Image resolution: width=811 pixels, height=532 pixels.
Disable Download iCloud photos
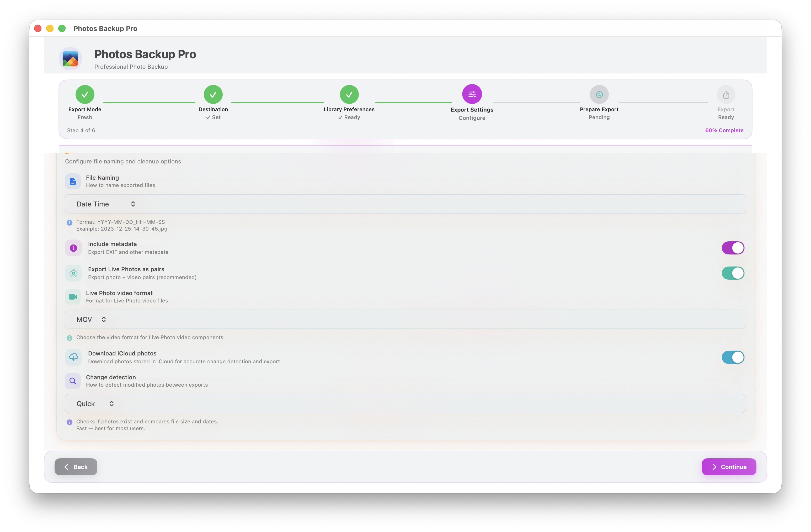point(733,357)
